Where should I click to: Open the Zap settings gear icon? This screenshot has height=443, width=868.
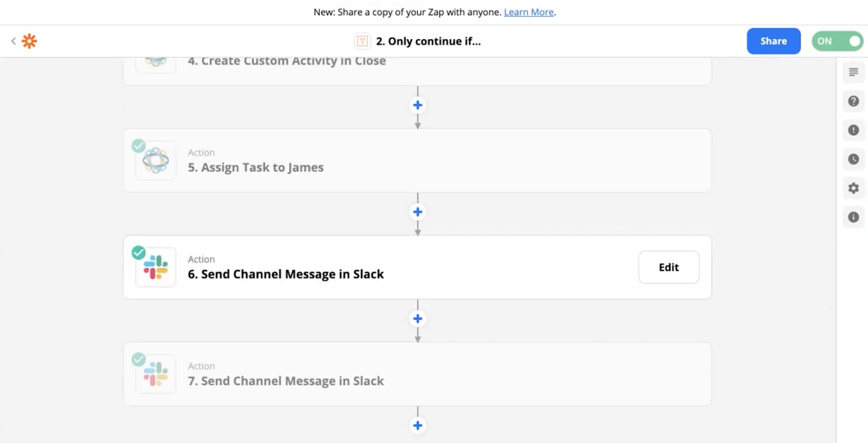853,188
